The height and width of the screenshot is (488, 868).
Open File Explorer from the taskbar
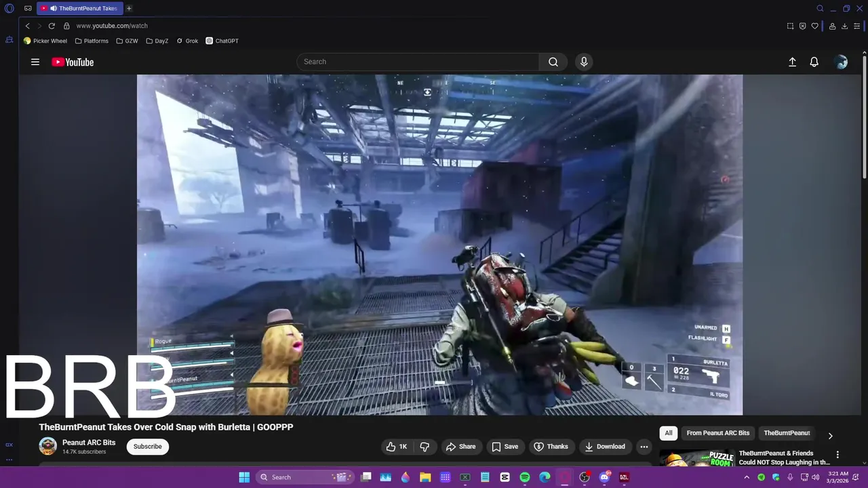(x=425, y=477)
